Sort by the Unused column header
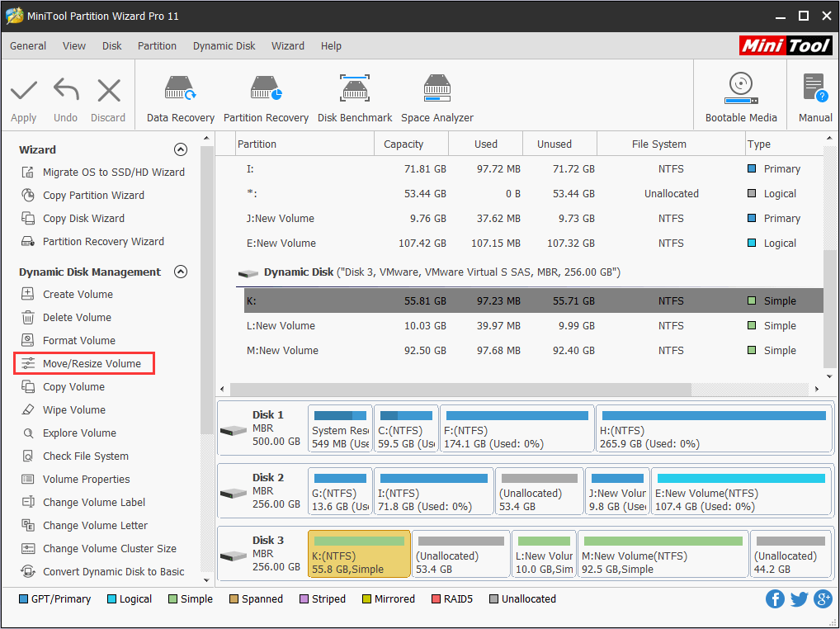 tap(559, 144)
